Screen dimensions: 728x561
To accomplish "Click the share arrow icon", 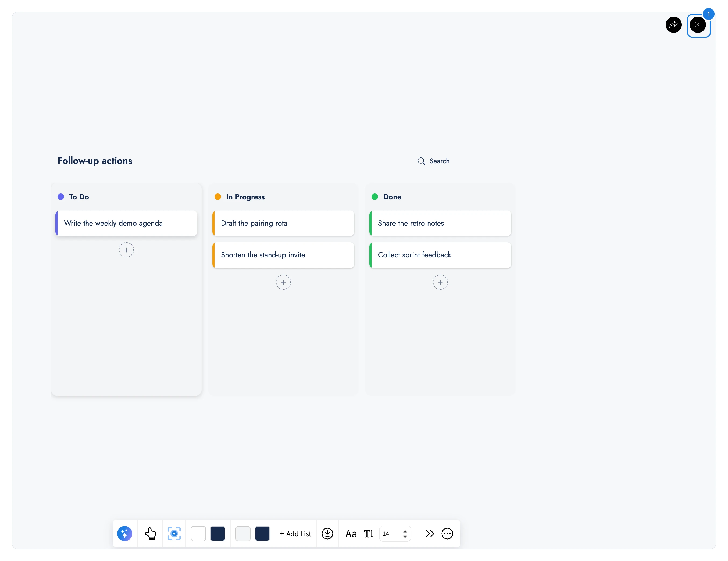I will (x=674, y=25).
